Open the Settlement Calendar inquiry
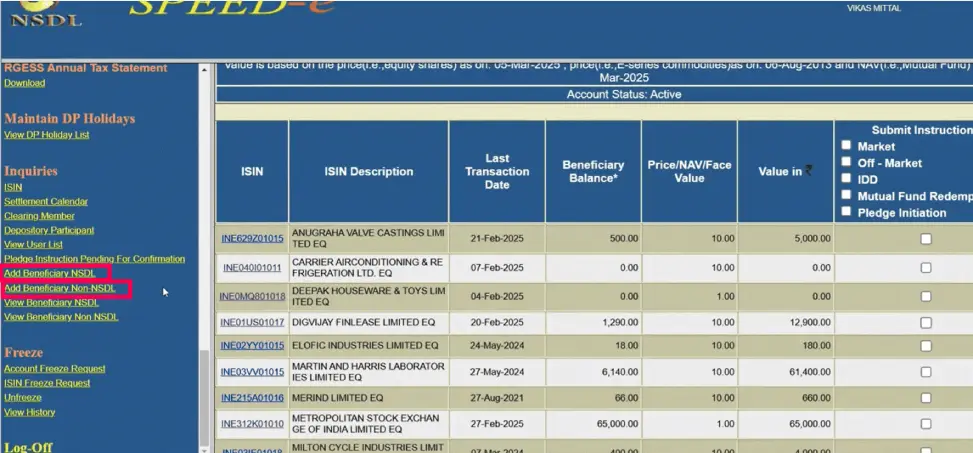Image resolution: width=973 pixels, height=453 pixels. click(x=45, y=202)
